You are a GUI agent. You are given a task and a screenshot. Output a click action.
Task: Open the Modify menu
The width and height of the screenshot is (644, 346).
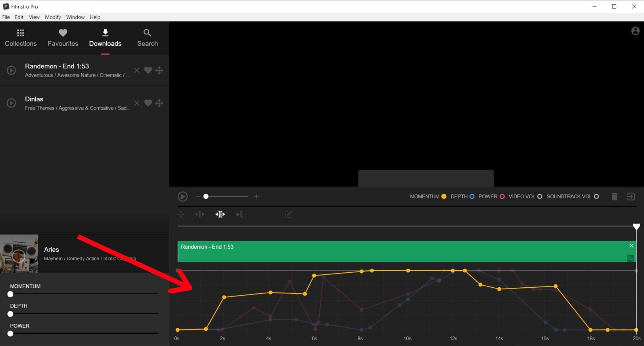53,17
